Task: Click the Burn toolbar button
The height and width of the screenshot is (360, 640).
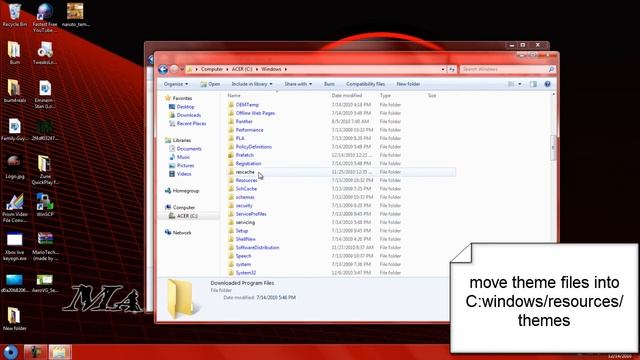Action: 329,84
